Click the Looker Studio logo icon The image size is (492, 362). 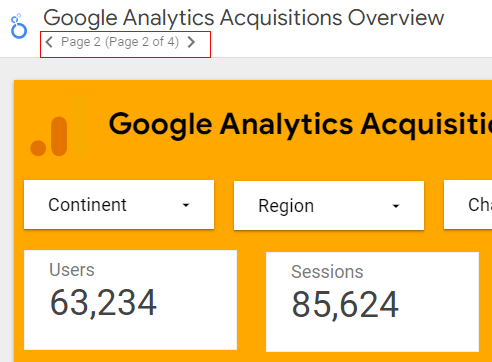click(x=19, y=26)
